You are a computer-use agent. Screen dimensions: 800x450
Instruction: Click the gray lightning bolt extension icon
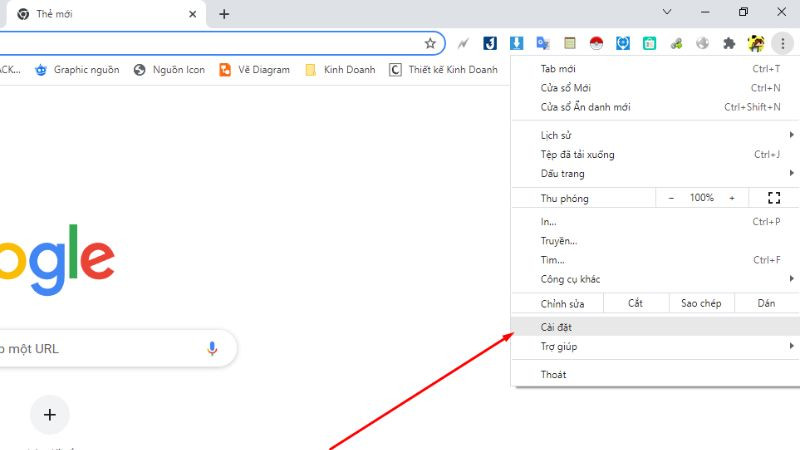point(463,43)
